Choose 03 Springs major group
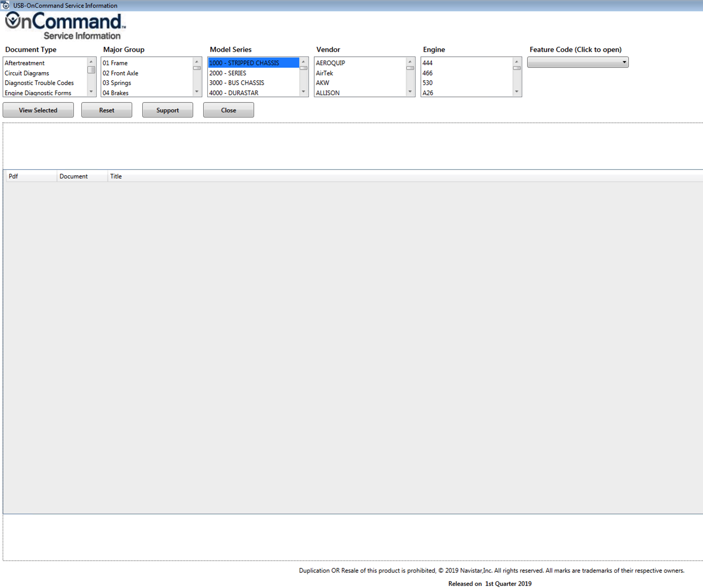Screen dimensions: 703x588 coord(147,83)
